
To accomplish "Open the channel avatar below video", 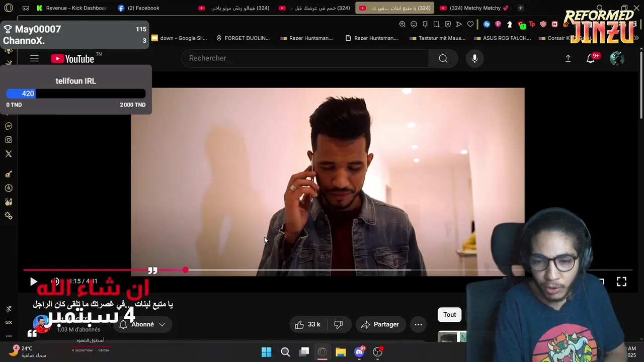I will click(x=41, y=324).
